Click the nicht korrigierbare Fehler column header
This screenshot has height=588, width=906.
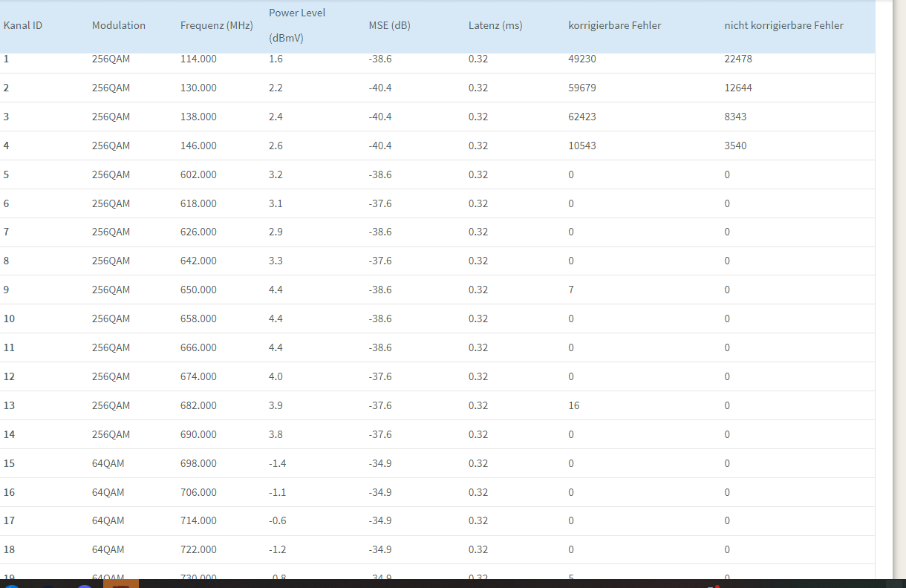[784, 25]
